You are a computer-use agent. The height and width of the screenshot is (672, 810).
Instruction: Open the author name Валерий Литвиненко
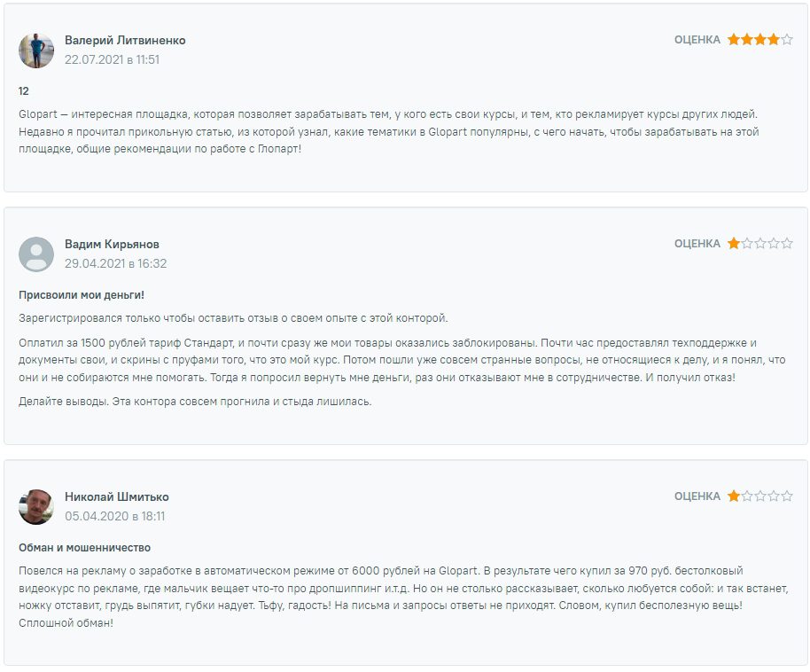pyautogui.click(x=125, y=41)
